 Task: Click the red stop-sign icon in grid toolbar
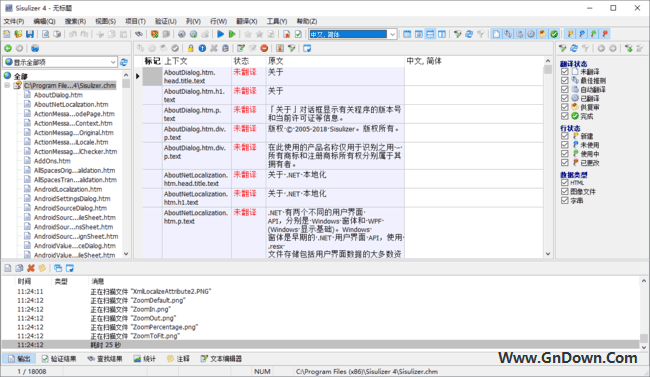264,49
